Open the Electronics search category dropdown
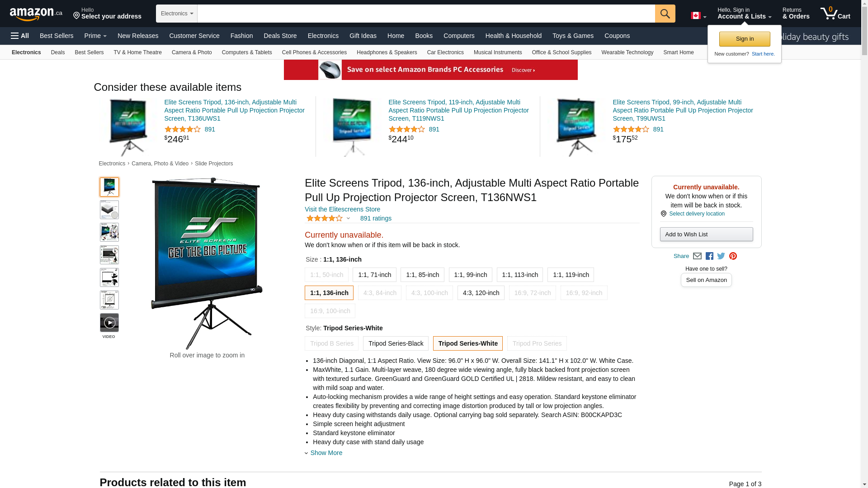868x488 pixels. tap(177, 14)
